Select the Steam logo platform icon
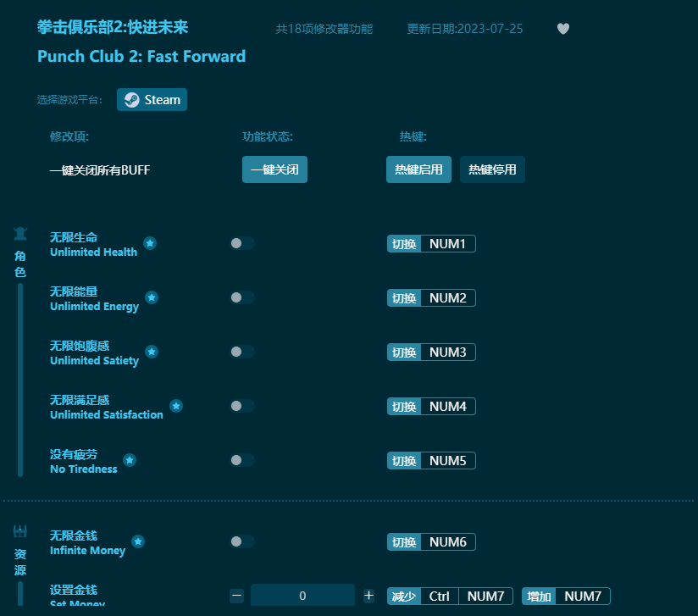 tap(132, 99)
